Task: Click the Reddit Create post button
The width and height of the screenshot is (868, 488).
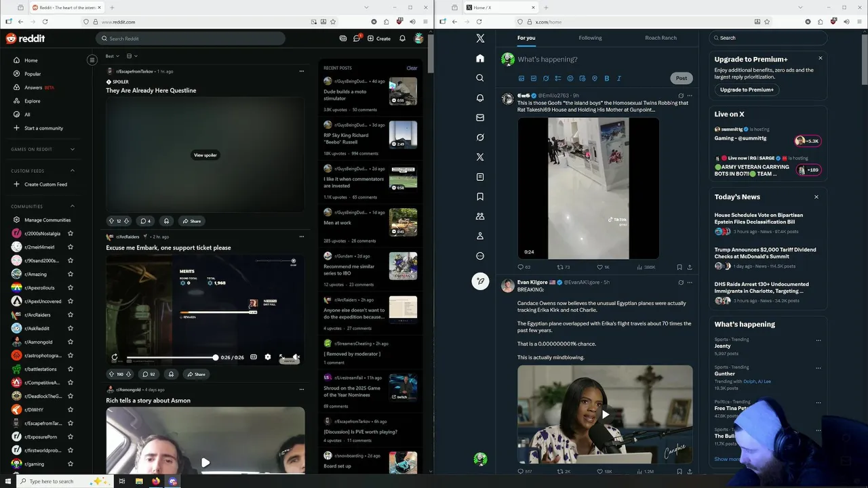Action: [379, 39]
